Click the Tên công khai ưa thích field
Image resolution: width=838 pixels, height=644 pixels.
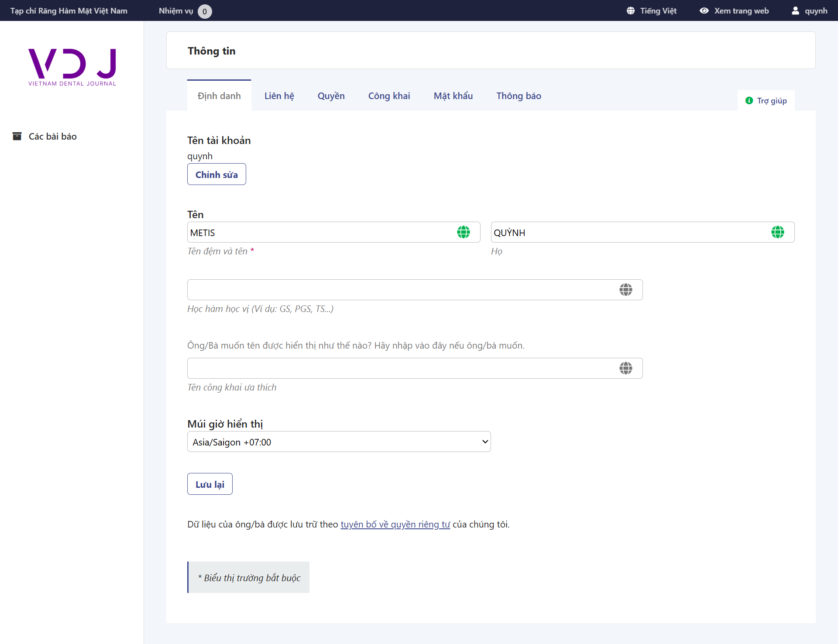(415, 368)
